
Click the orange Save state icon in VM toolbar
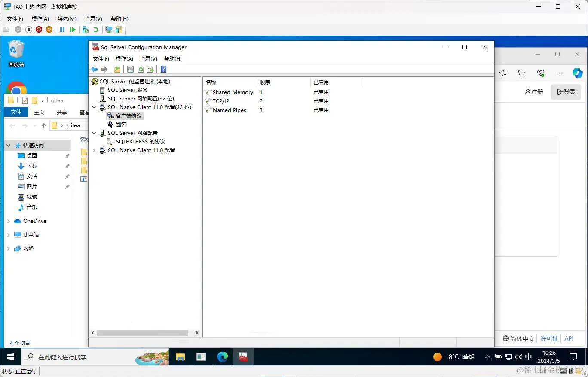pos(49,30)
